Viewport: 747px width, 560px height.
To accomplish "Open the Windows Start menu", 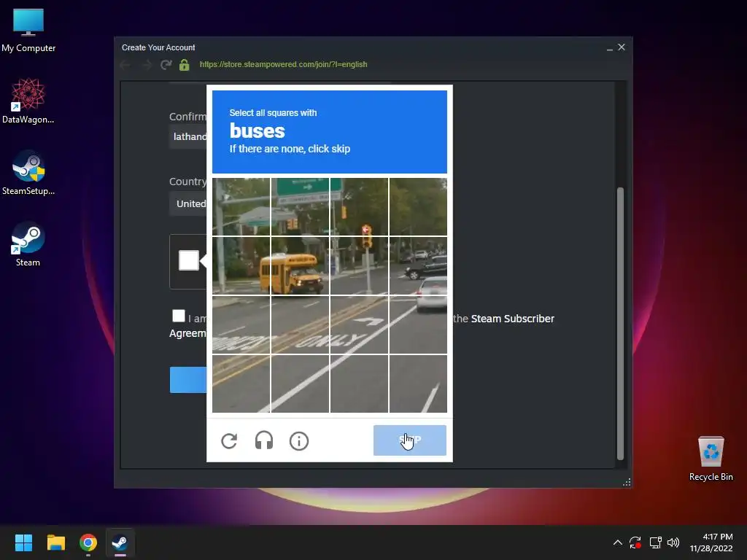I will (23, 542).
